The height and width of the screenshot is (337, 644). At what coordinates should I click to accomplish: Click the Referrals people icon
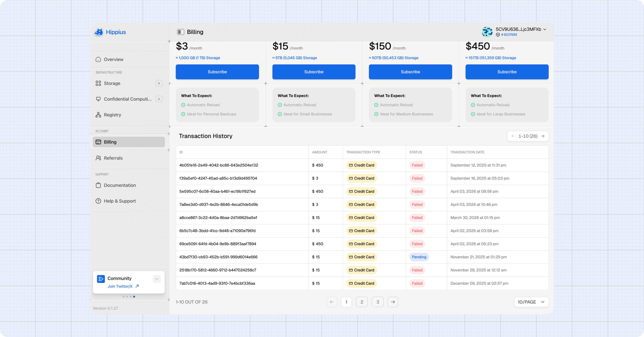pyautogui.click(x=98, y=158)
